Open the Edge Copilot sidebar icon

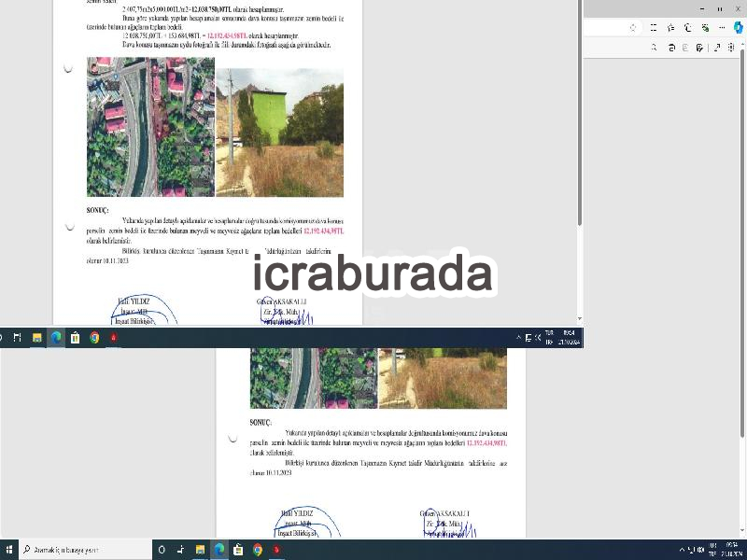pyautogui.click(x=740, y=28)
